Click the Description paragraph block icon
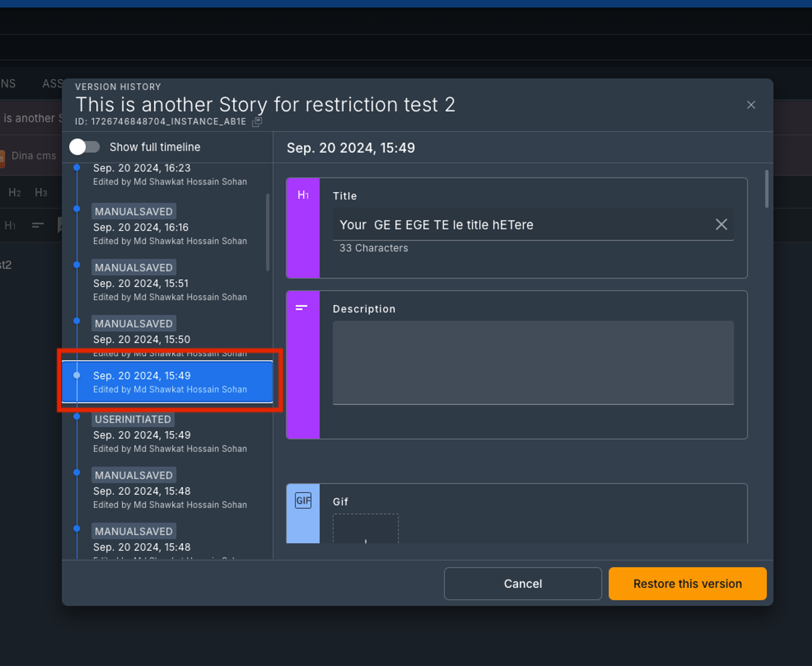The height and width of the screenshot is (666, 812). (302, 308)
